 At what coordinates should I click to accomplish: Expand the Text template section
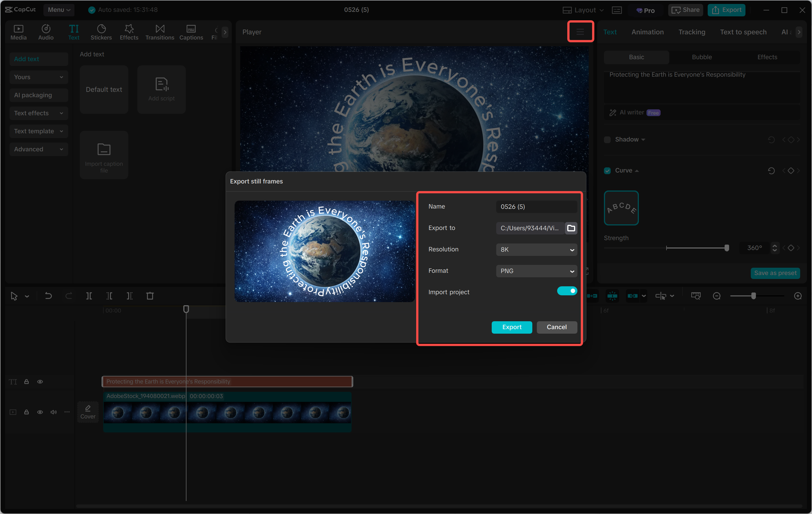(x=38, y=131)
